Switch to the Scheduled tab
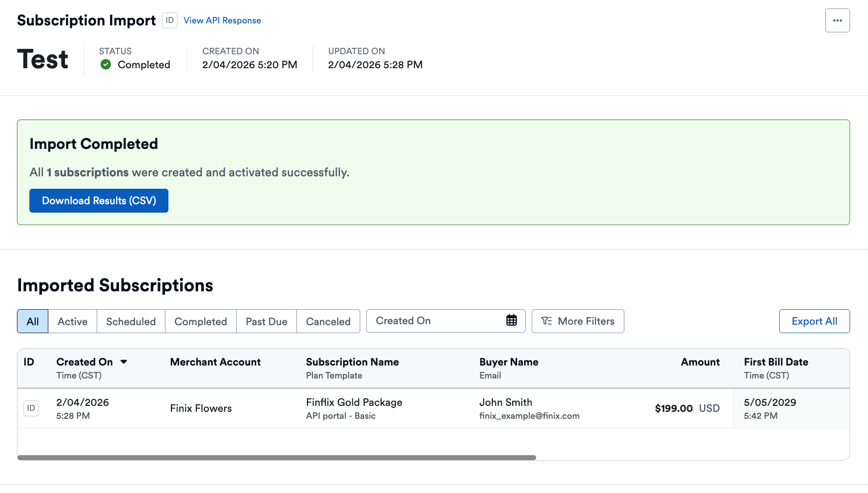 [130, 321]
